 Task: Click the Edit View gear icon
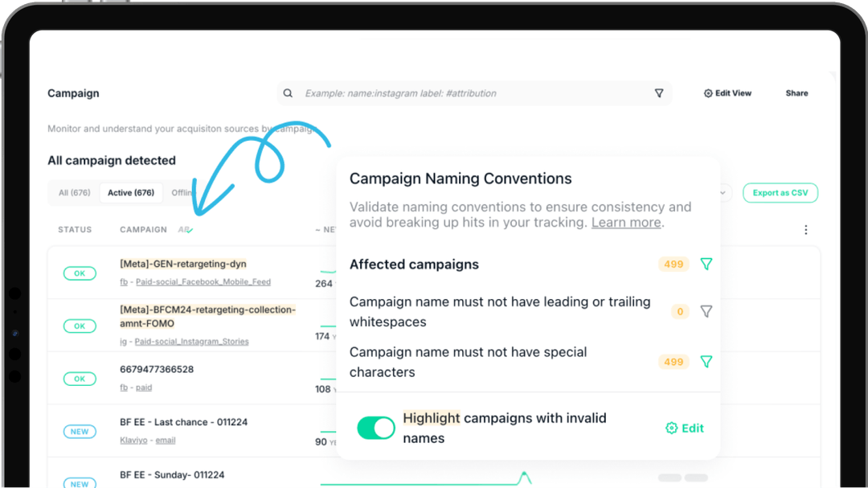(x=710, y=92)
